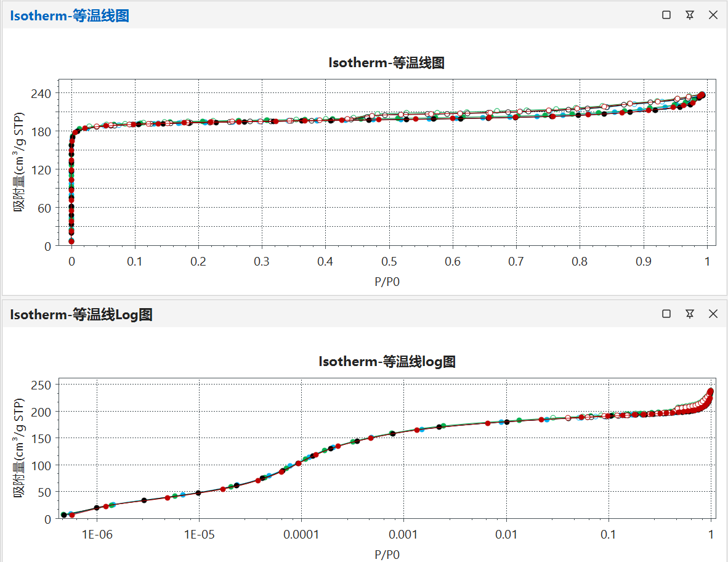Click the 0.8 tick on upper x-axis
This screenshot has width=728, height=562.
580,261
